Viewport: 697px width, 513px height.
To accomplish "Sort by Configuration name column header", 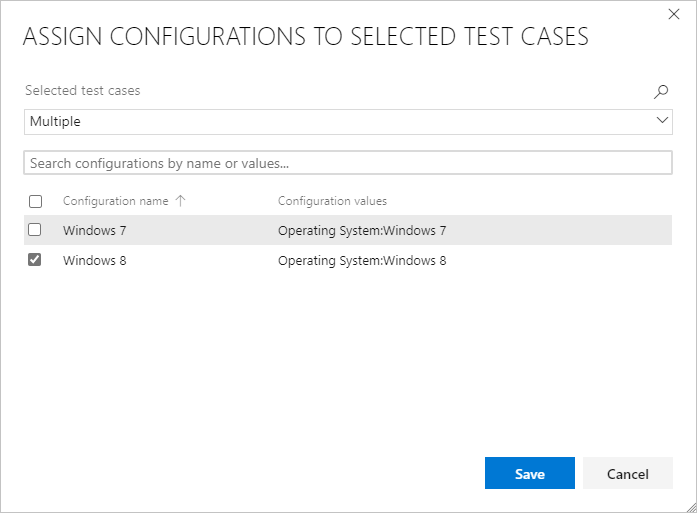I will coord(115,201).
